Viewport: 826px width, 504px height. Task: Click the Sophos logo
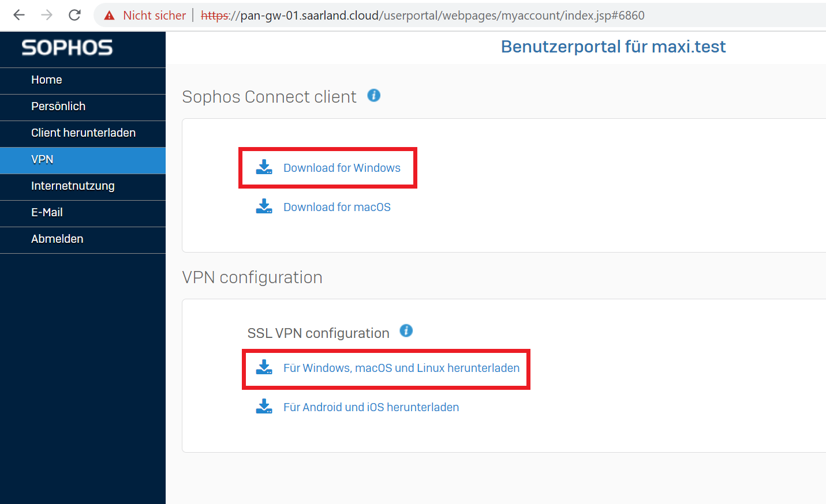pyautogui.click(x=67, y=48)
